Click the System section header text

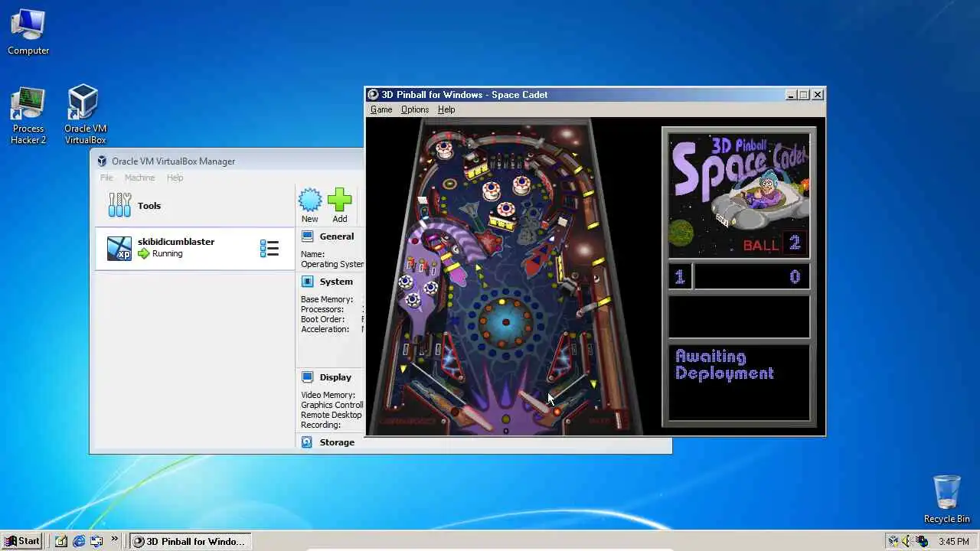(336, 282)
